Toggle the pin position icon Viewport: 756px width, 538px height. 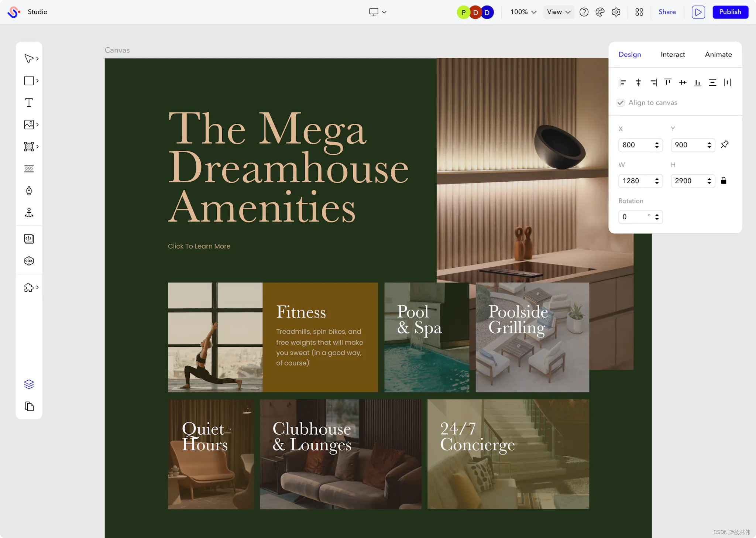(x=725, y=144)
